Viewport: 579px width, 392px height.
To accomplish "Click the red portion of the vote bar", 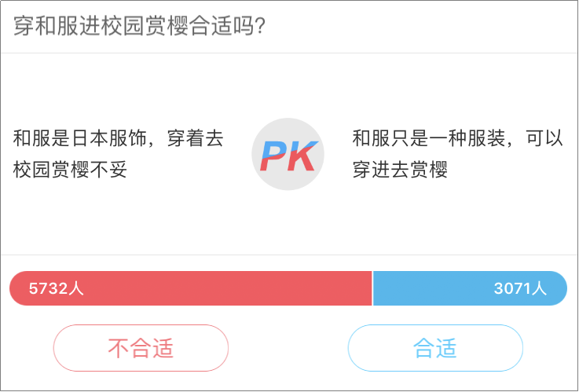I will (x=191, y=288).
